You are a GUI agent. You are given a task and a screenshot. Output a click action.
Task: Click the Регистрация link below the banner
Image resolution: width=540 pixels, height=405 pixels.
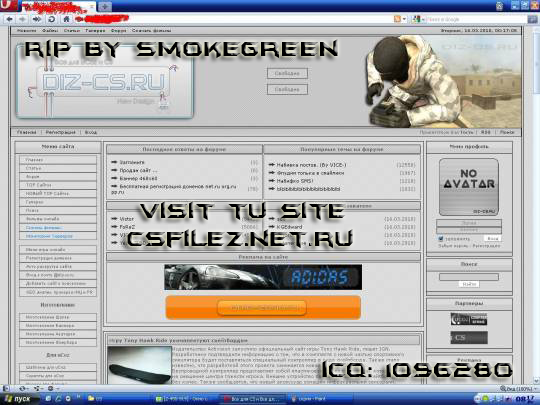61,132
